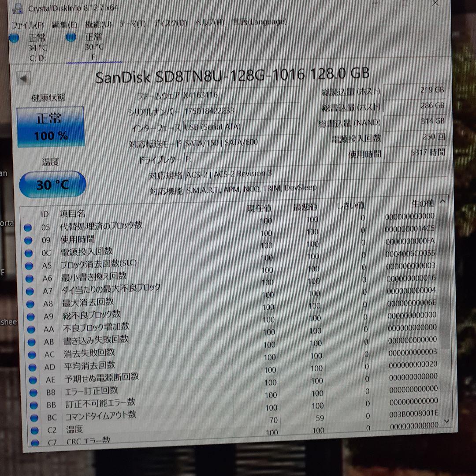
Task: Click the status dot for attribute A5
Action: pyautogui.click(x=29, y=266)
